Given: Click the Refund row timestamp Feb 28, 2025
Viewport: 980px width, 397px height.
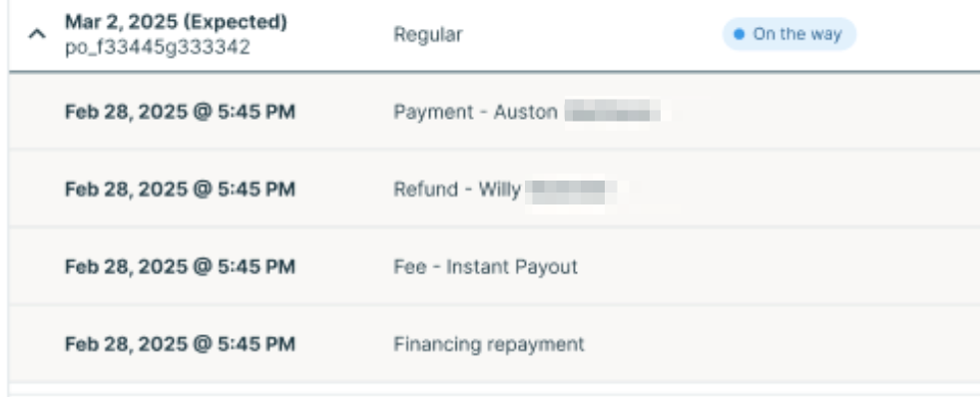Looking at the screenshot, I should coord(180,190).
